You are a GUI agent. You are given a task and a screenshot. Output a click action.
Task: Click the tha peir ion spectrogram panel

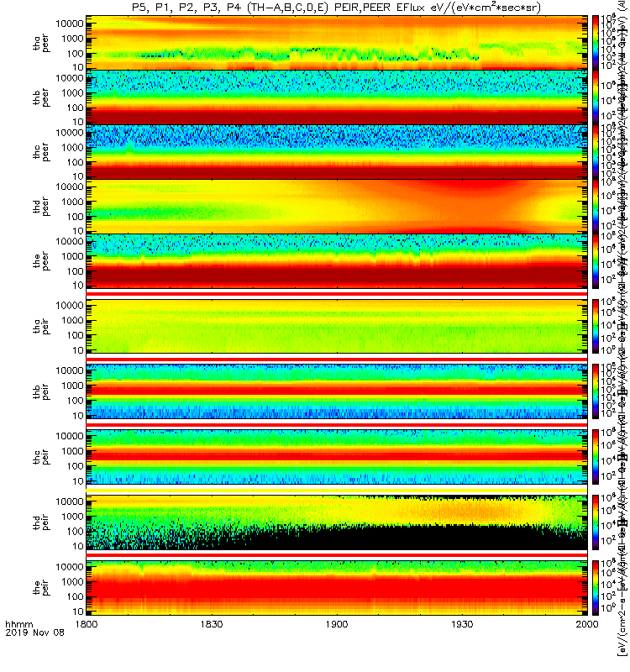337,326
